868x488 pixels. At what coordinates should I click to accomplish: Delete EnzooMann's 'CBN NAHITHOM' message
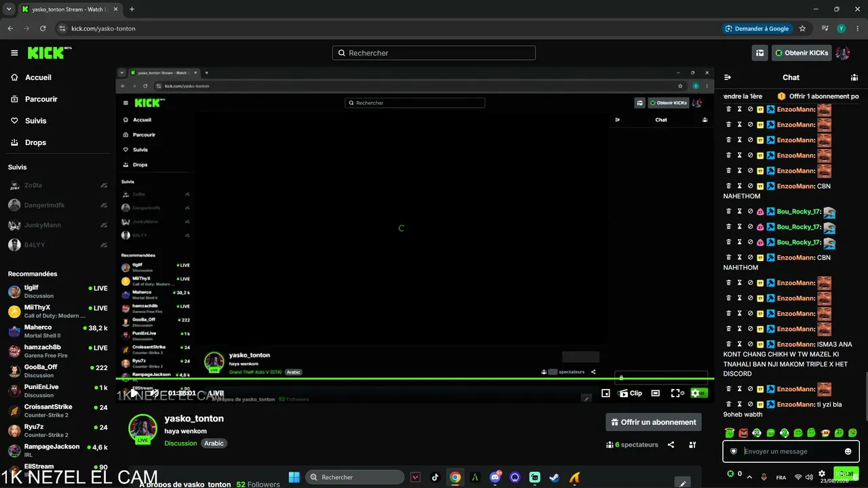tap(729, 258)
